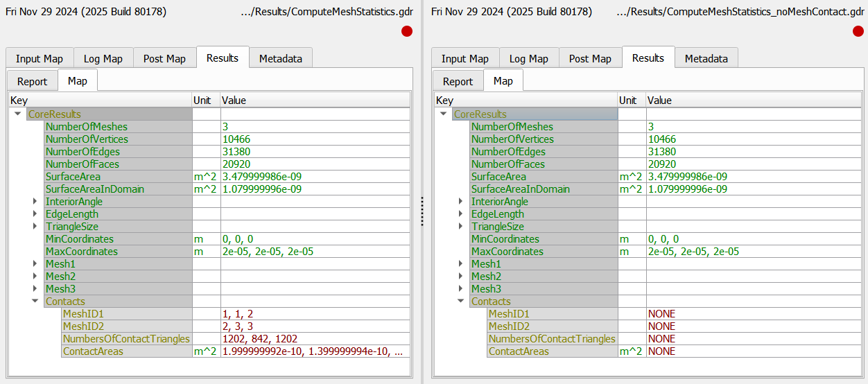Click value 10466 in left panel
Image resolution: width=868 pixels, height=384 pixels.
coord(236,139)
